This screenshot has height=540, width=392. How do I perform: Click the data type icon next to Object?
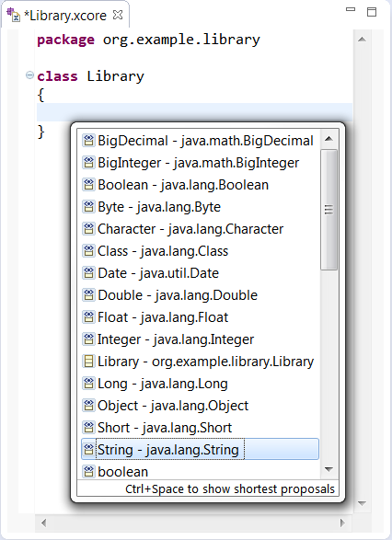88,406
